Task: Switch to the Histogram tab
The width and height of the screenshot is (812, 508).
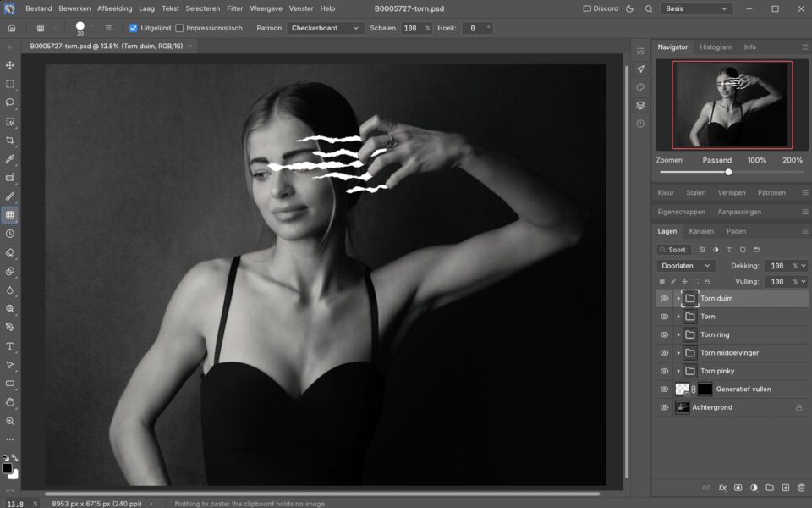Action: click(x=716, y=47)
